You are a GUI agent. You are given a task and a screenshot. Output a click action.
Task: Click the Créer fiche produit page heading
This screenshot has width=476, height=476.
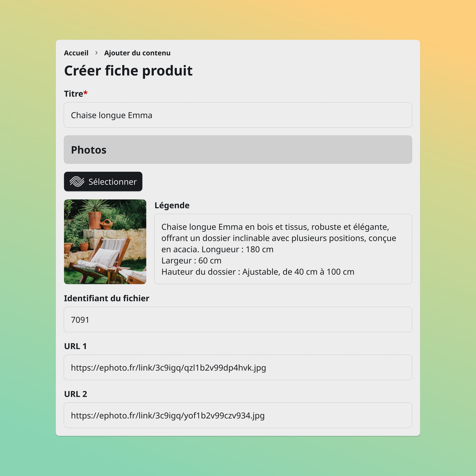point(128,71)
